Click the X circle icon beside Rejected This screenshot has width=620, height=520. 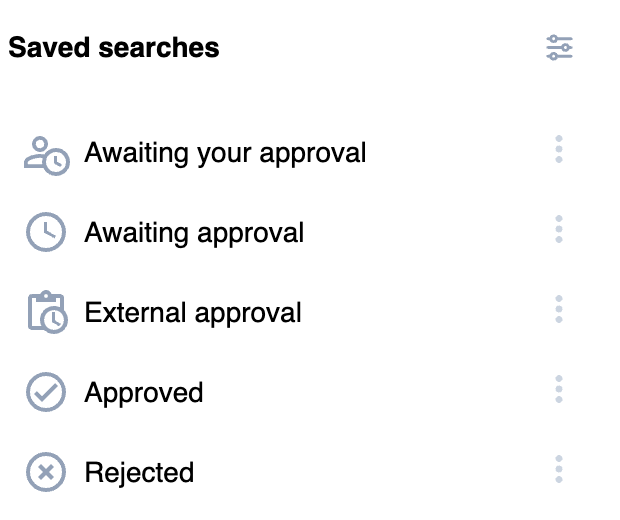[x=45, y=472]
